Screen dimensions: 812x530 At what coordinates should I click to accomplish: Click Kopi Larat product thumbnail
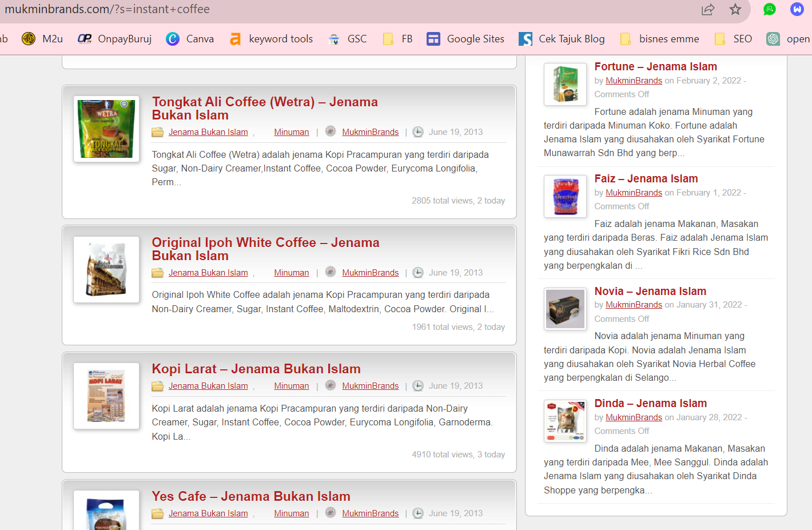pyautogui.click(x=106, y=396)
